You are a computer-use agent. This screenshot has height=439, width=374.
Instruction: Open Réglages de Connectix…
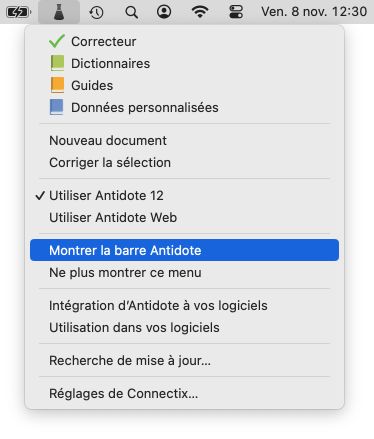coord(184,394)
